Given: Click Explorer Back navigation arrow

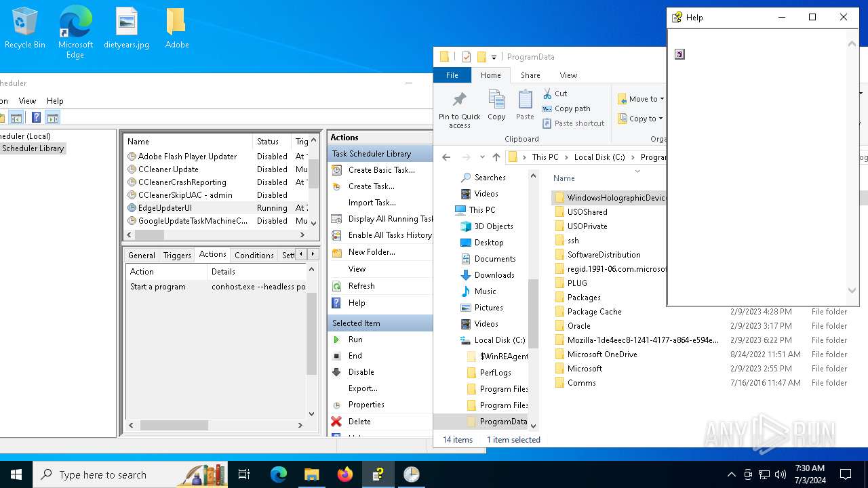Looking at the screenshot, I should click(x=446, y=157).
